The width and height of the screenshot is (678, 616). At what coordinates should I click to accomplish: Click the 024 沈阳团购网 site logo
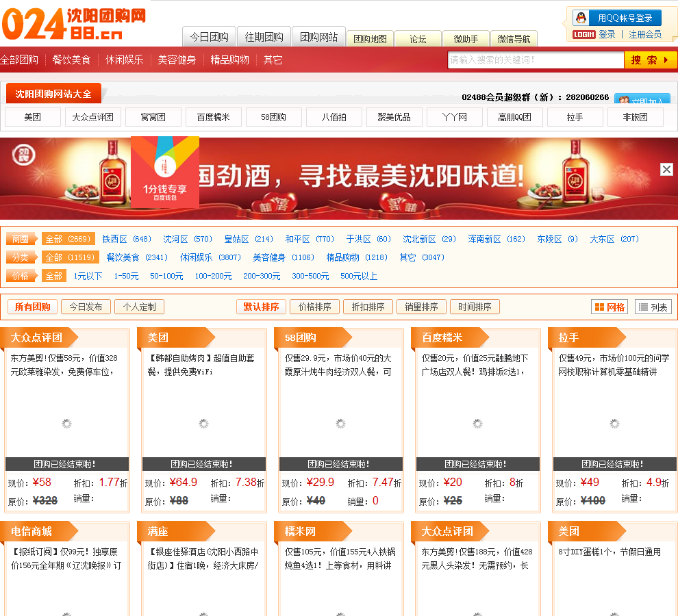coord(73,24)
